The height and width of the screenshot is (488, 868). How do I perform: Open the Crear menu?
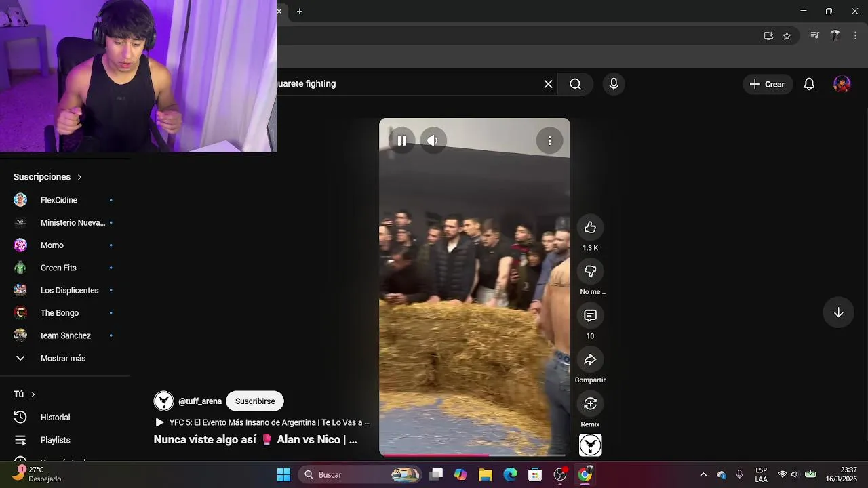(x=768, y=84)
